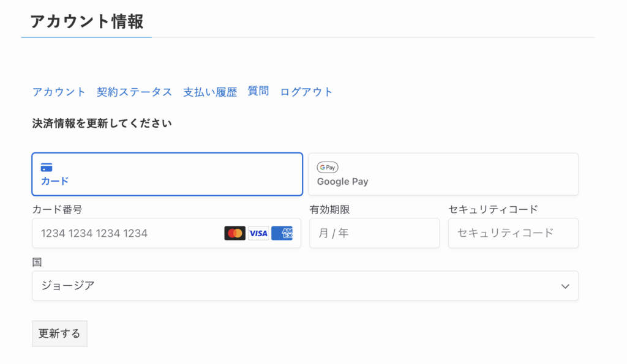Open the アカウント link
Viewport: 627px width, 364px height.
[59, 92]
